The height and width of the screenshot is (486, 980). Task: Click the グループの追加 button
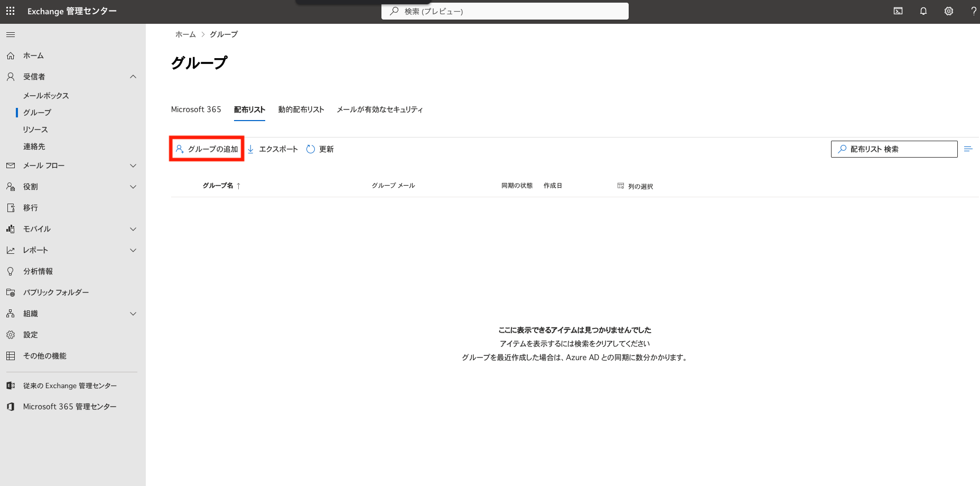point(207,149)
